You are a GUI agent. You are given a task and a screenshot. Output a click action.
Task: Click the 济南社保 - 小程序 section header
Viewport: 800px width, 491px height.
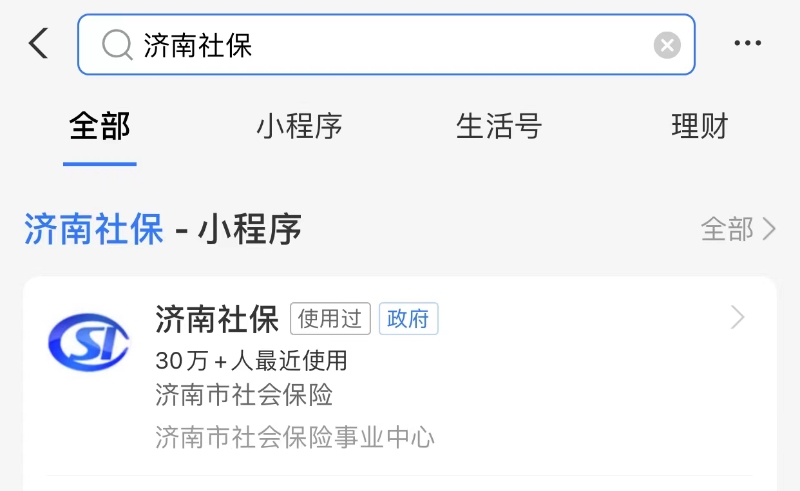click(163, 229)
